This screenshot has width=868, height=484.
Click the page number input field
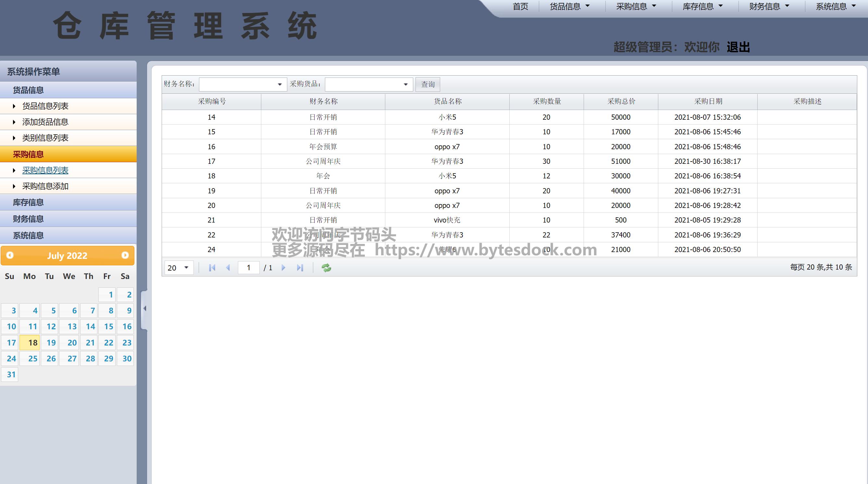click(248, 268)
